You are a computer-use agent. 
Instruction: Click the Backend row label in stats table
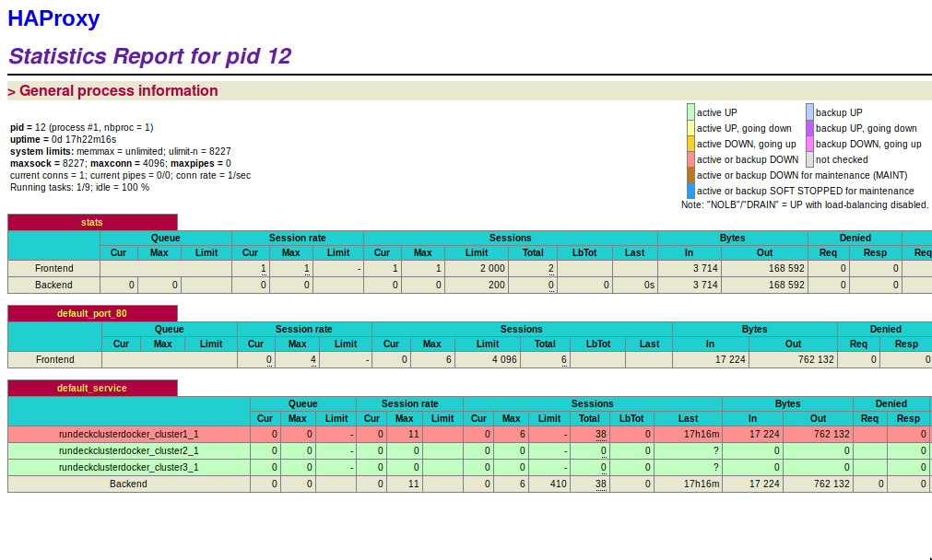pyautogui.click(x=53, y=285)
